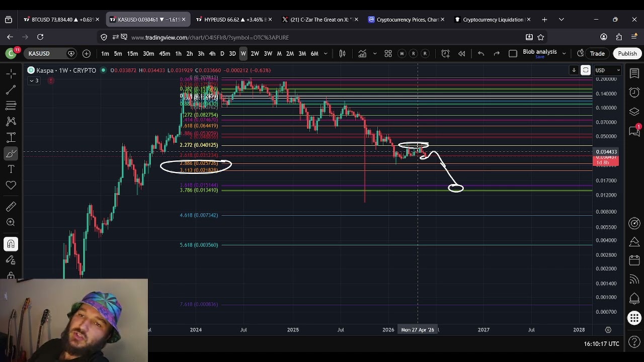The image size is (644, 362).
Task: Redo the last chart action
Action: click(497, 53)
